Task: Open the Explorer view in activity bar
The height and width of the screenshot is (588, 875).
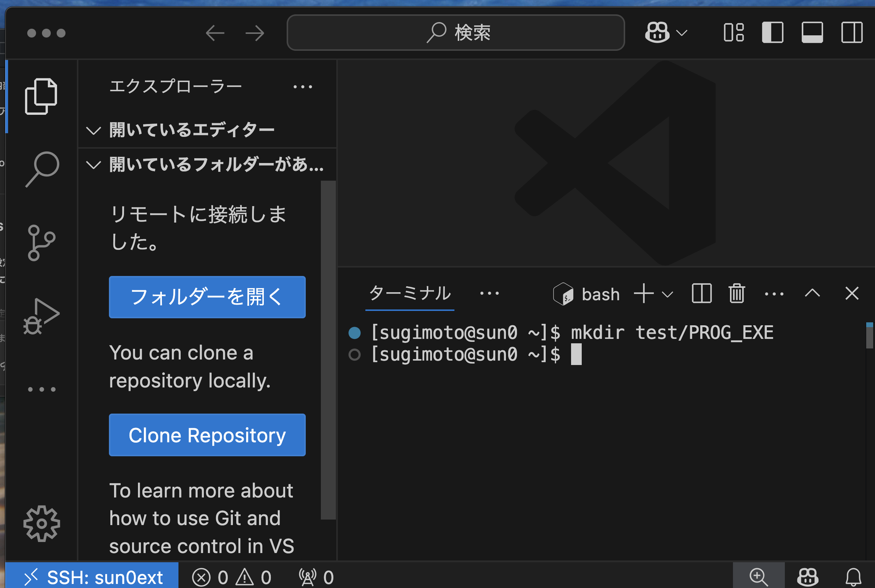Action: (41, 96)
